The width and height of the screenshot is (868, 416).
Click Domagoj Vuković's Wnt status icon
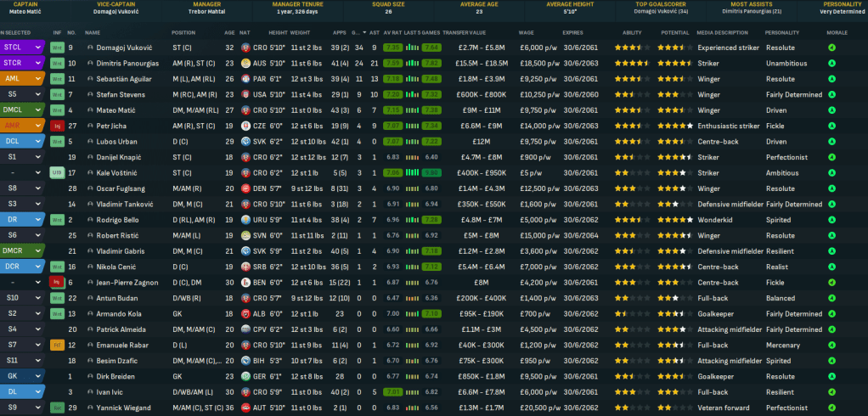coord(57,48)
